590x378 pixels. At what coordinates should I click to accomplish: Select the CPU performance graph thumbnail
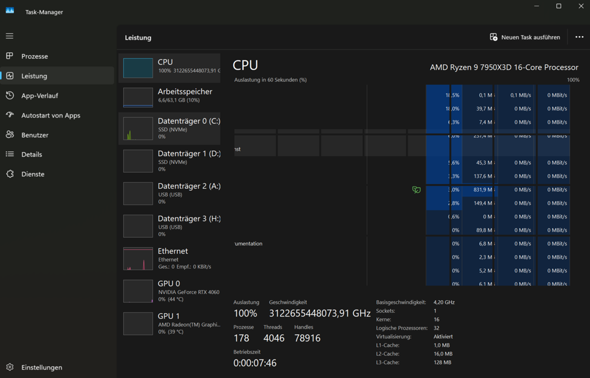138,68
